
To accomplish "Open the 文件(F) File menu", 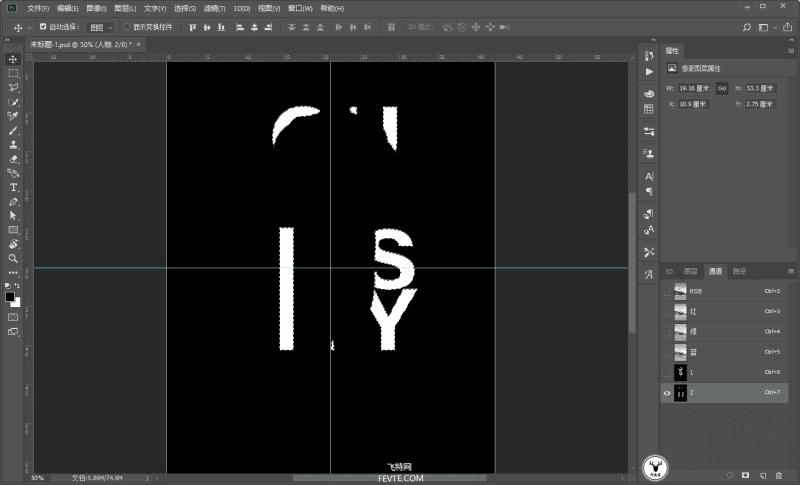I will [x=38, y=8].
